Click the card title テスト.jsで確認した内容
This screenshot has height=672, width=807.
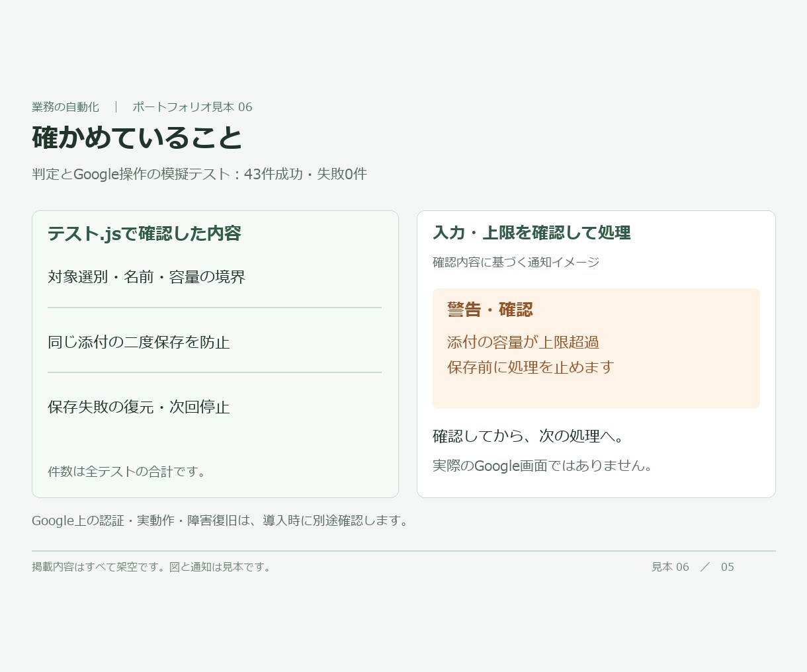click(x=144, y=233)
